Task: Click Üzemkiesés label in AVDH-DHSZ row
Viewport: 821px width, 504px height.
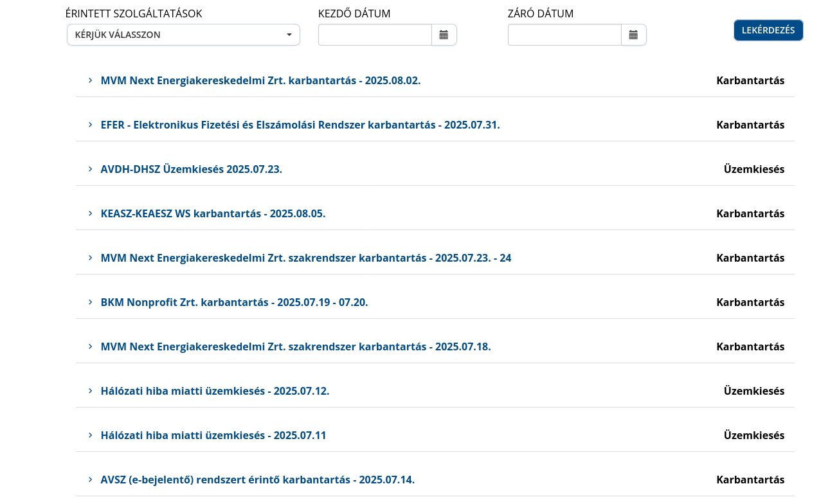Action: pos(754,169)
